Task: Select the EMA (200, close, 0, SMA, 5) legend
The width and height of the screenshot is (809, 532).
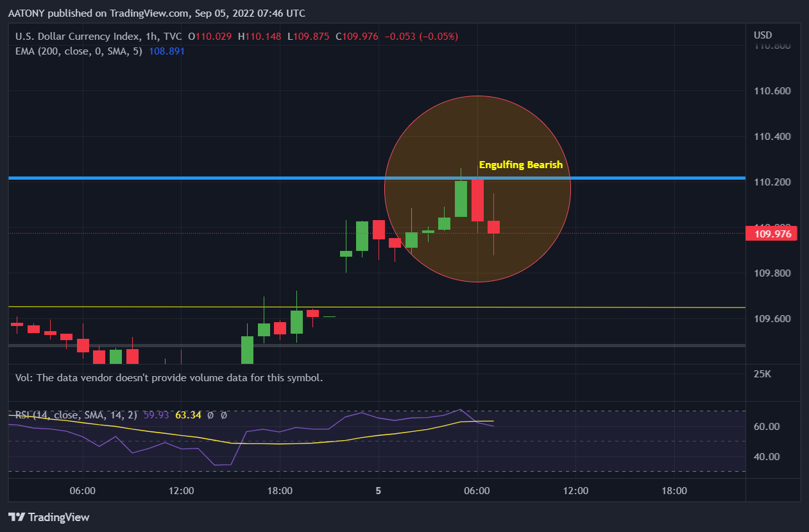Action: [80, 51]
